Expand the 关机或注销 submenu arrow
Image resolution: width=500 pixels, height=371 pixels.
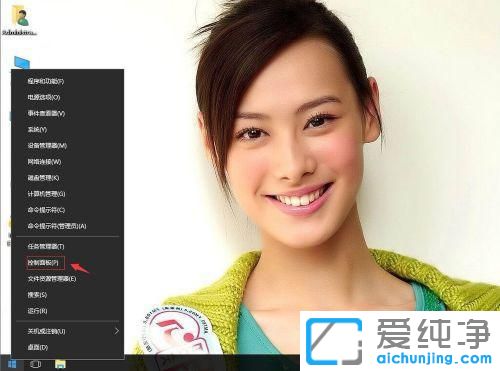[116, 331]
